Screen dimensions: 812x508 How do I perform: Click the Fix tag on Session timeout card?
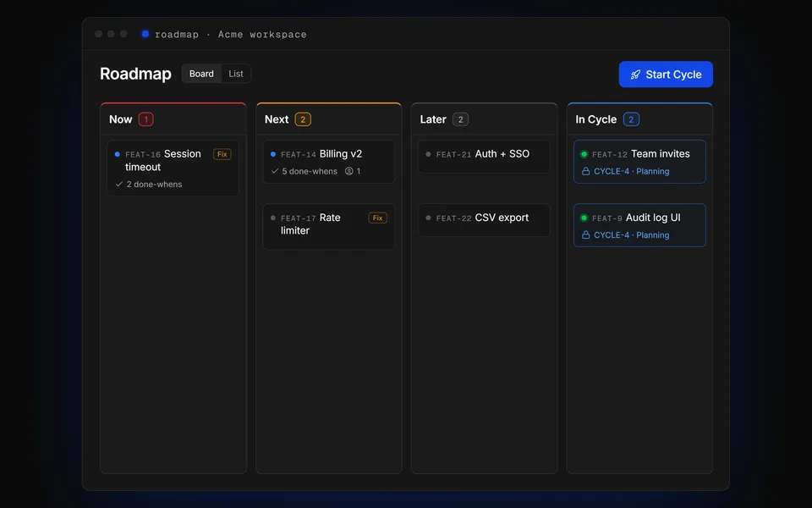222,154
